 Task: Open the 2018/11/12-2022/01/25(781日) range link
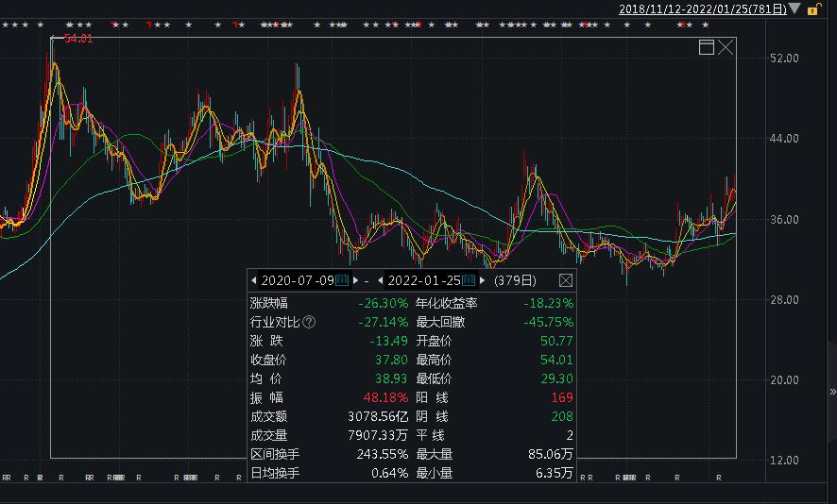[x=703, y=9]
